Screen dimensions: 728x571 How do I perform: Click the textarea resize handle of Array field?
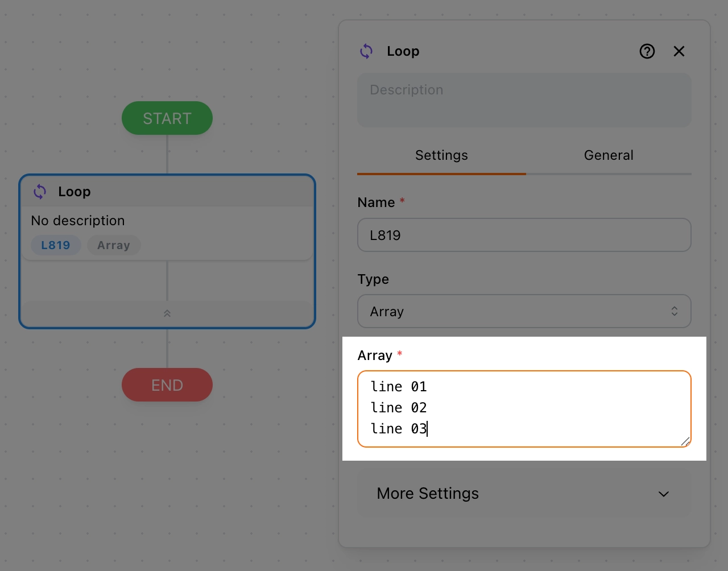pos(685,441)
